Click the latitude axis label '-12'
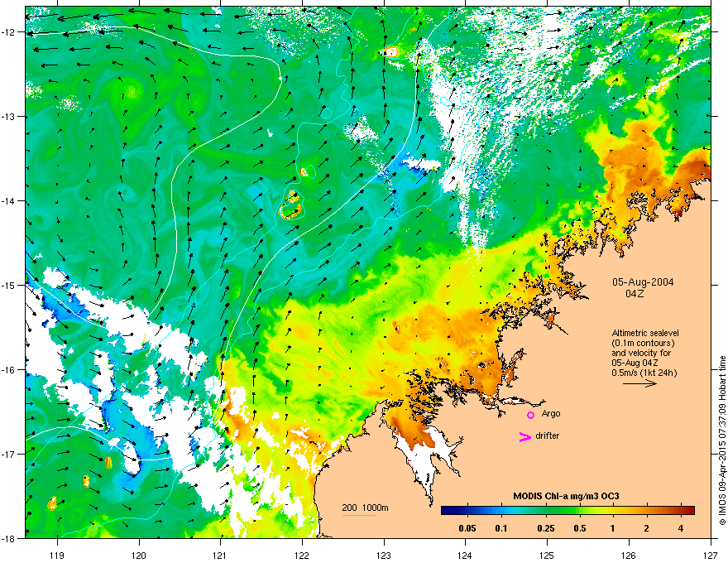Image resolution: width=728 pixels, height=563 pixels. click(x=9, y=31)
